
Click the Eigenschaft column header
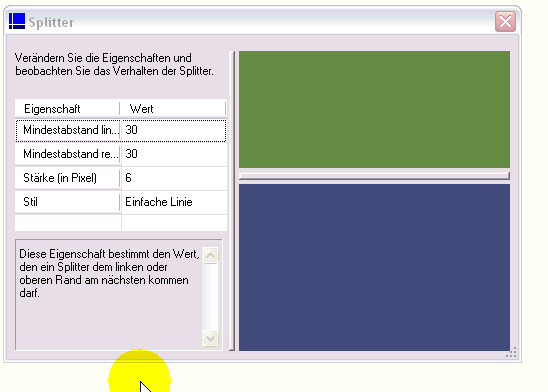(67, 109)
